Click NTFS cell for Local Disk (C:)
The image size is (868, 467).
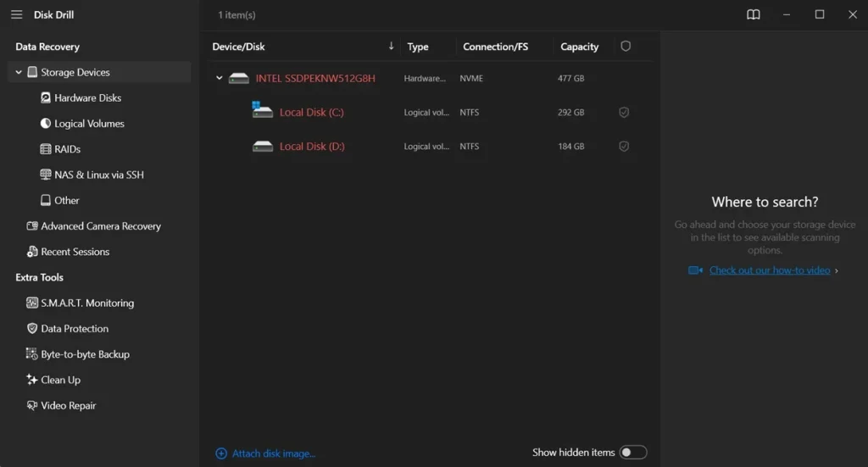[x=470, y=113]
